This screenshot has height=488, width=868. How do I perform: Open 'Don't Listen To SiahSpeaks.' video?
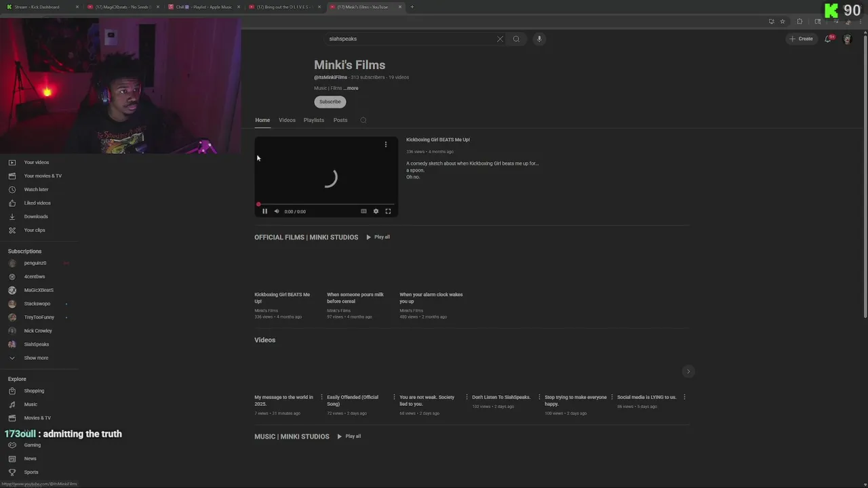click(501, 397)
